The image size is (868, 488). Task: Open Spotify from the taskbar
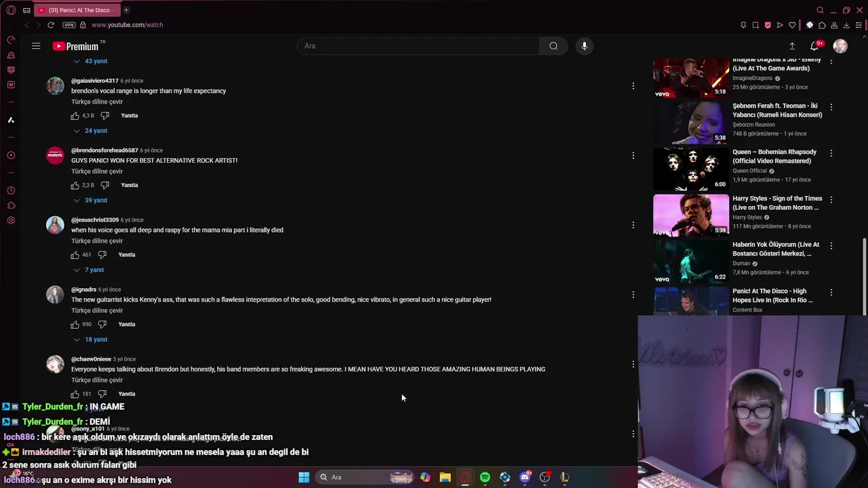485,477
